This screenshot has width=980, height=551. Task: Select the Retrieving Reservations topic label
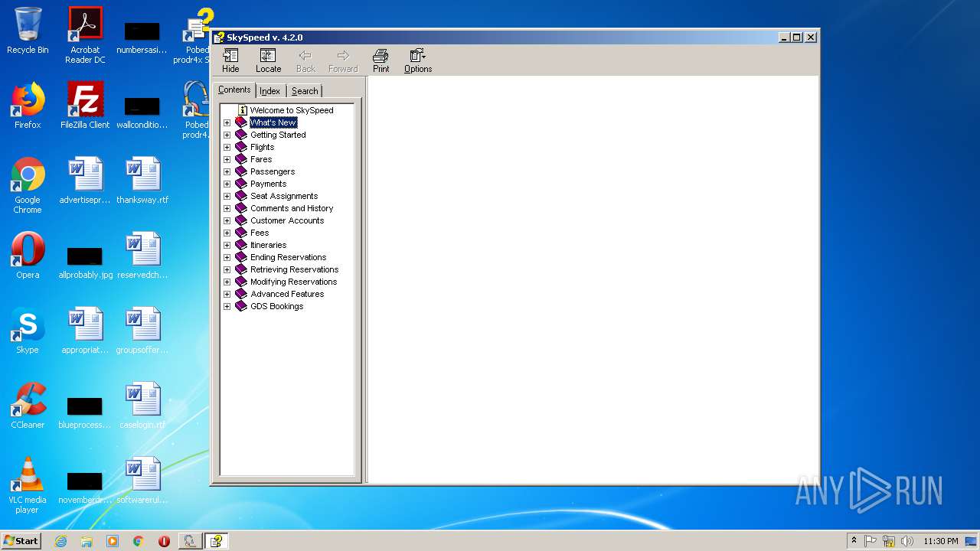pyautogui.click(x=294, y=269)
